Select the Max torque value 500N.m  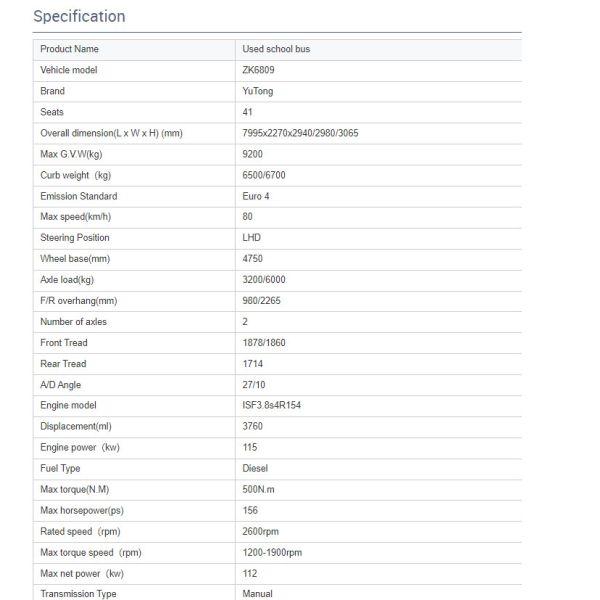click(x=261, y=489)
